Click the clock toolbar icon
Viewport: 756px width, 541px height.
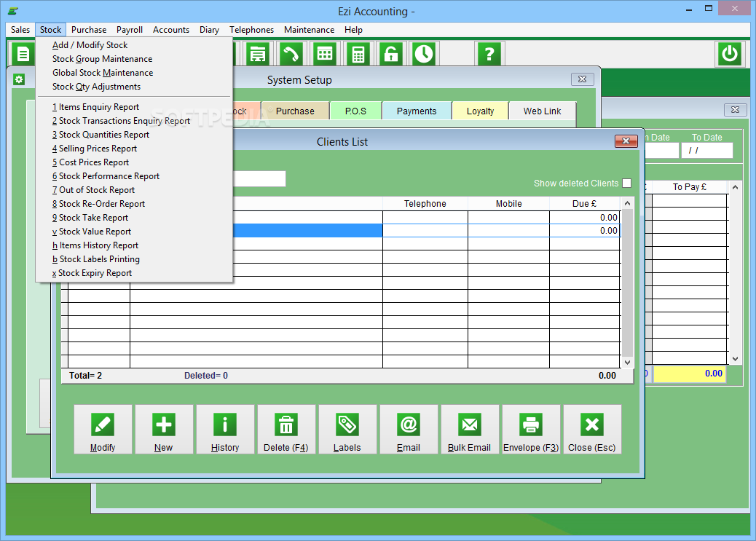[x=425, y=54]
